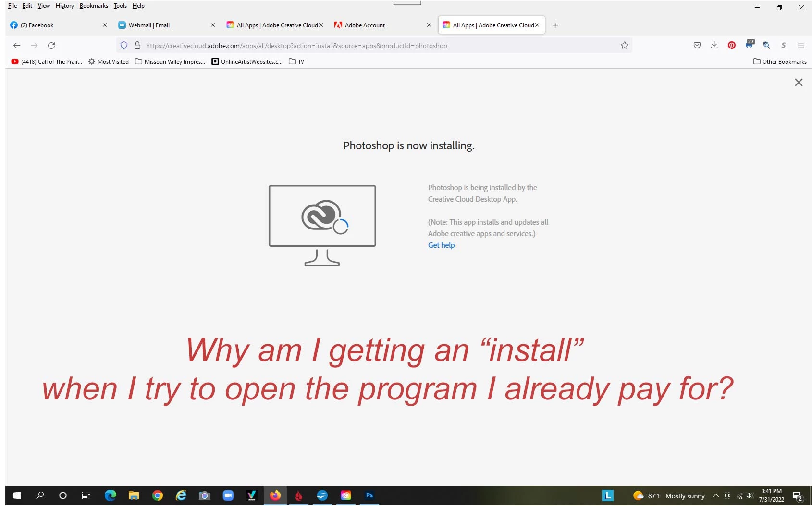
Task: Click the Get help link
Action: 441,245
